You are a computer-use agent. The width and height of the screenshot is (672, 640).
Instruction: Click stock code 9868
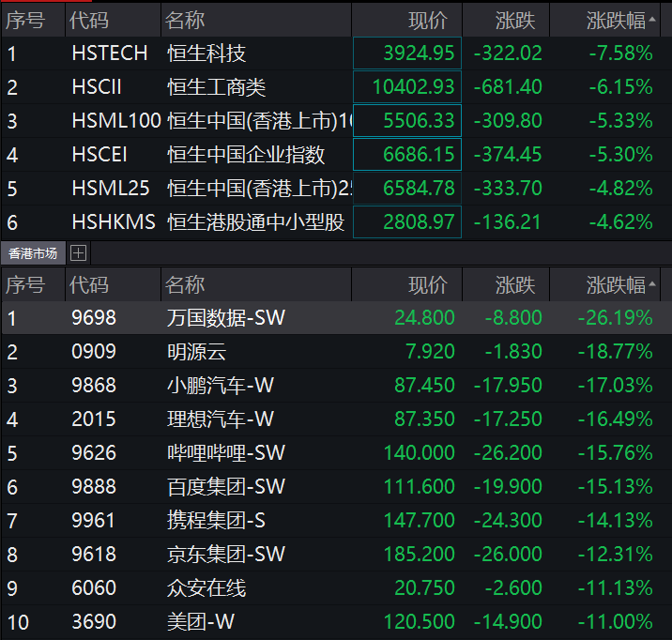click(94, 386)
